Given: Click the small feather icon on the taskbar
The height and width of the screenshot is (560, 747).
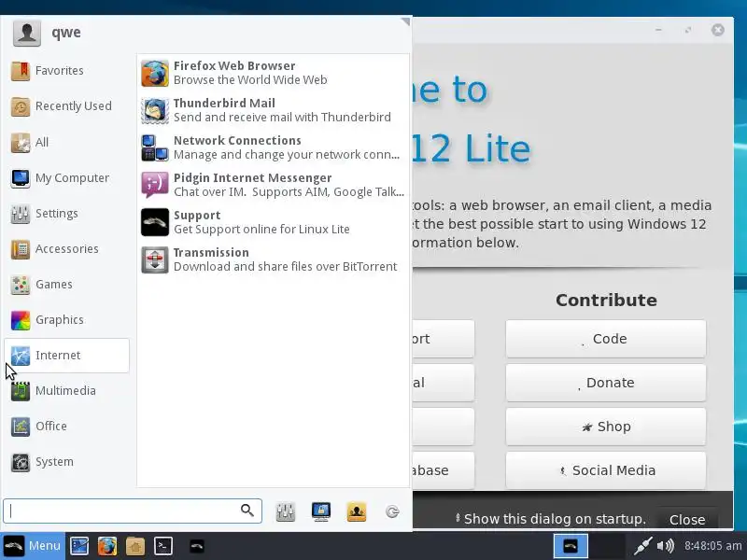Looking at the screenshot, I should (197, 546).
